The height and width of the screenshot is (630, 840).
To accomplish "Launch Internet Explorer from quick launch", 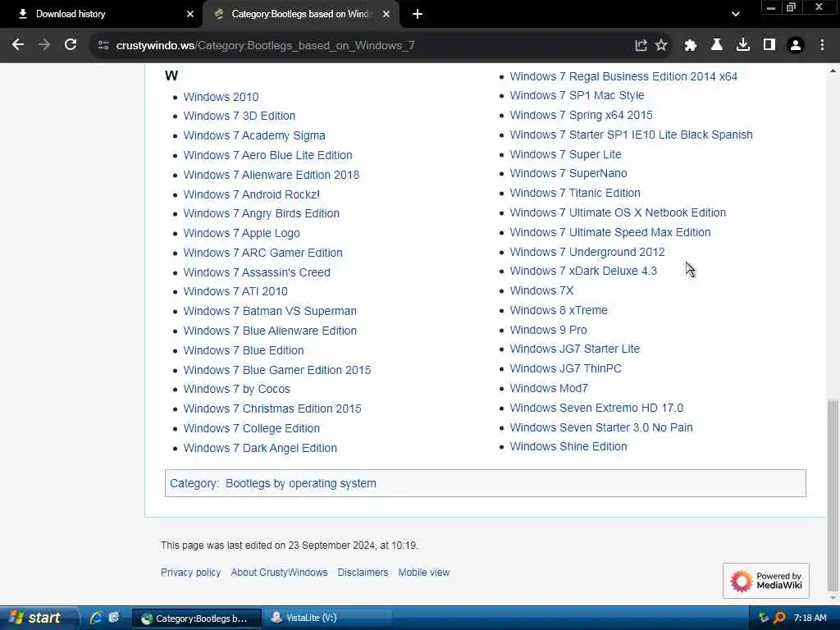I will coord(97,618).
